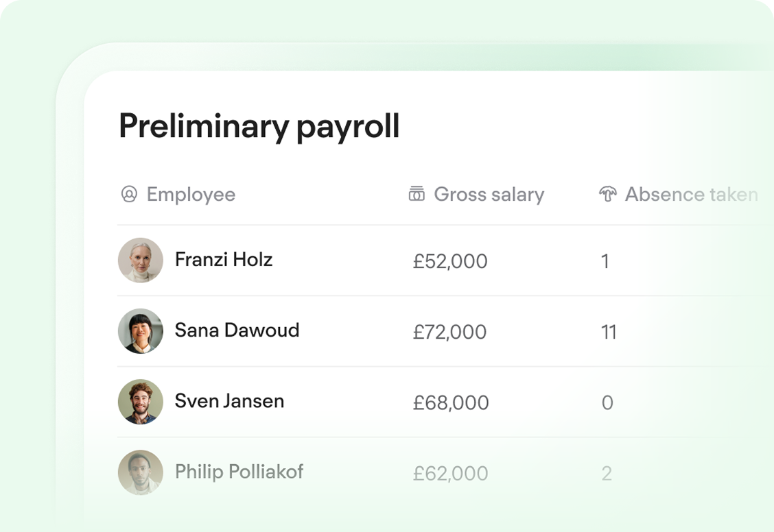Sort by the Gross salary column header
Viewport: 774px width, 532px height.
(x=488, y=194)
